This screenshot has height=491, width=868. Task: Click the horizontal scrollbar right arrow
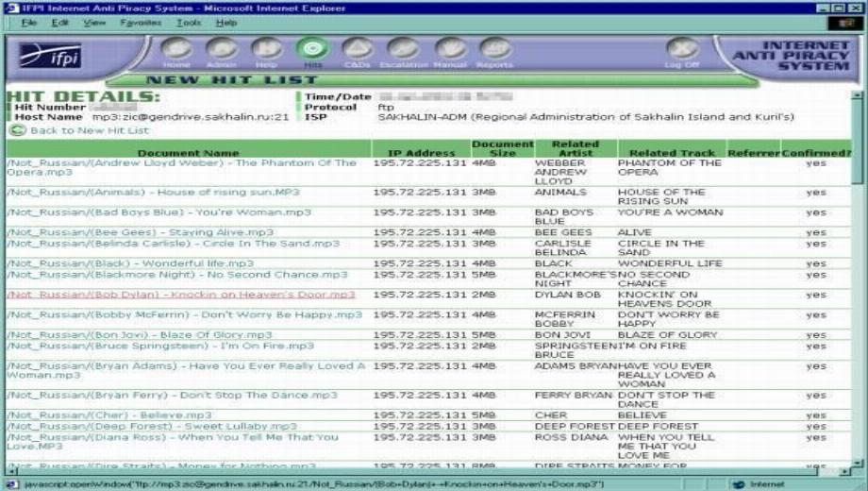[844, 471]
